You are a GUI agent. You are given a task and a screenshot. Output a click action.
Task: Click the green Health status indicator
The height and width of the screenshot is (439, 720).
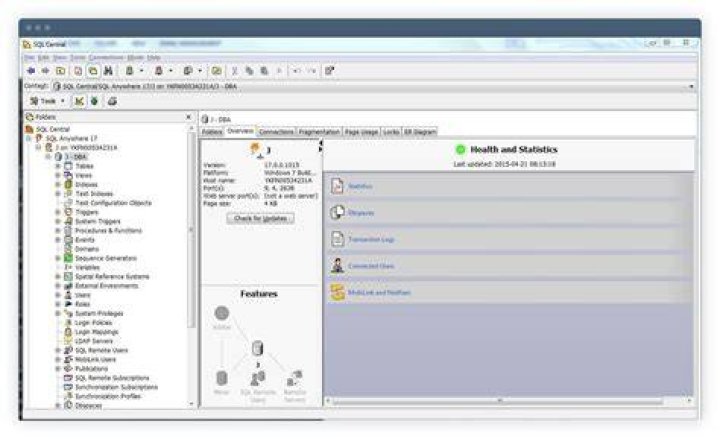pyautogui.click(x=460, y=149)
